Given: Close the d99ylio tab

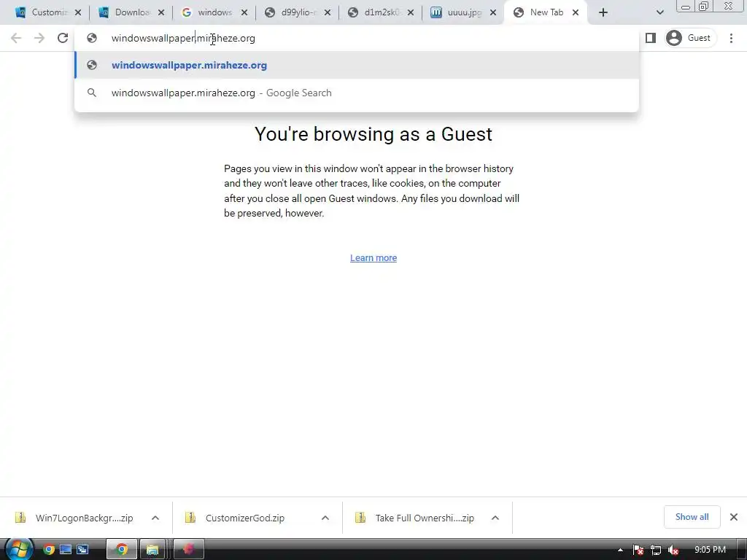Looking at the screenshot, I should coord(328,13).
